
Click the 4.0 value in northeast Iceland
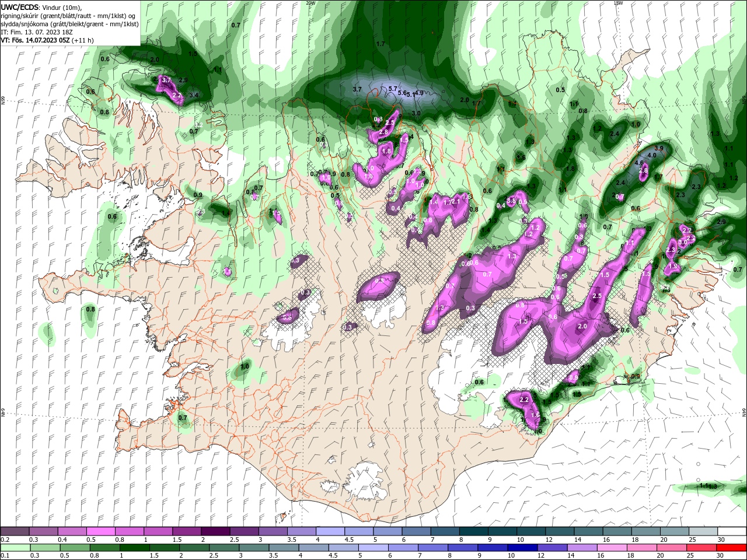point(652,155)
